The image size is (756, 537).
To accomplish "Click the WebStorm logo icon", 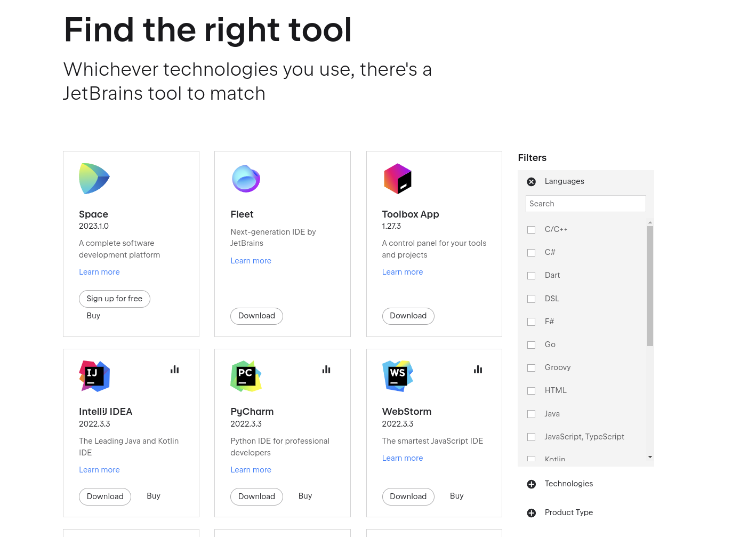I will click(398, 376).
